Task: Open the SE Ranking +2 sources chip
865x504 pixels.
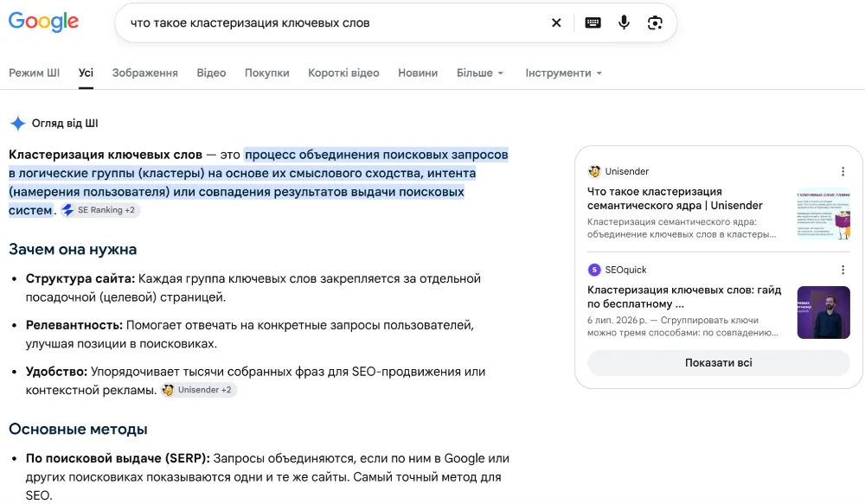Action: 99,210
